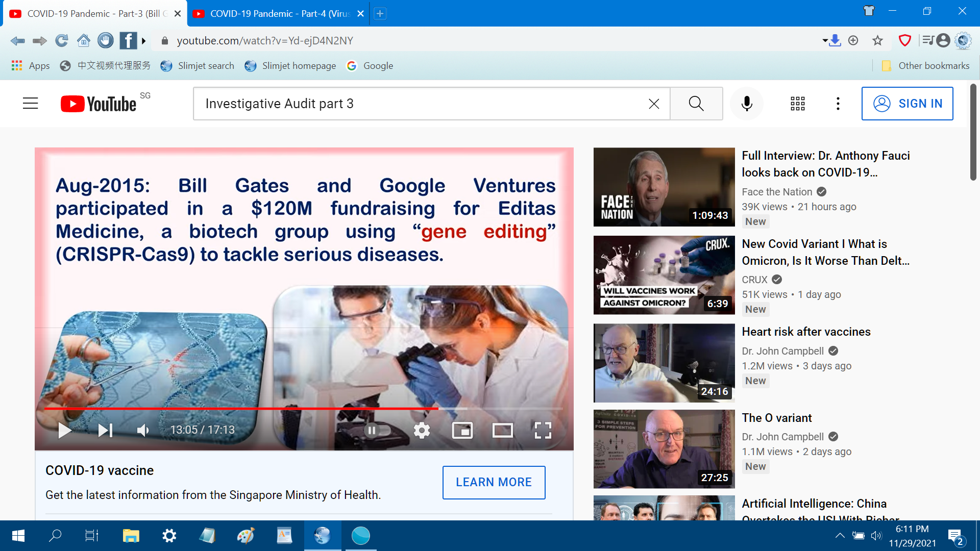Open Apps from the bookmarks bar

pos(31,66)
